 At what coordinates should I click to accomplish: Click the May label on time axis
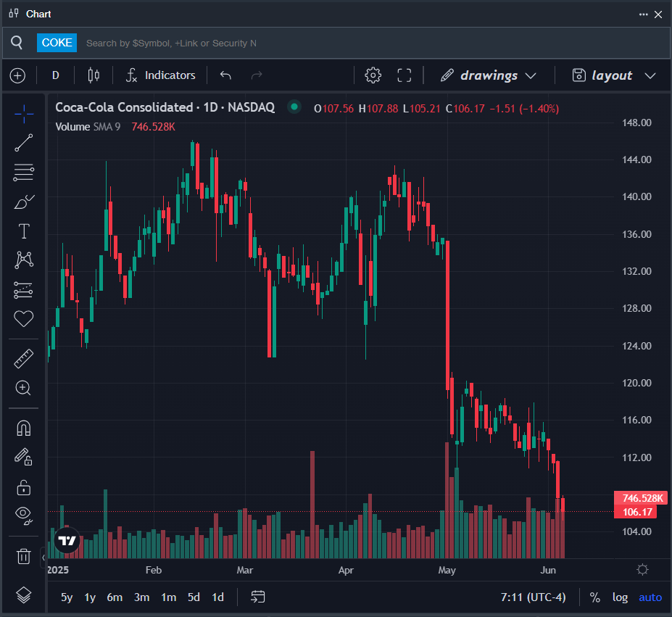click(447, 571)
